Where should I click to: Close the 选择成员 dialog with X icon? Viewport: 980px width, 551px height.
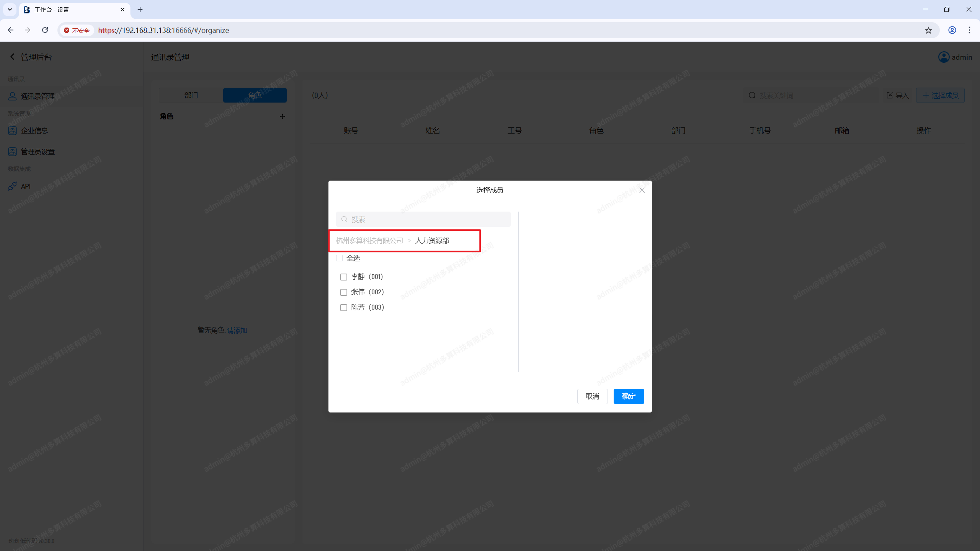coord(642,190)
